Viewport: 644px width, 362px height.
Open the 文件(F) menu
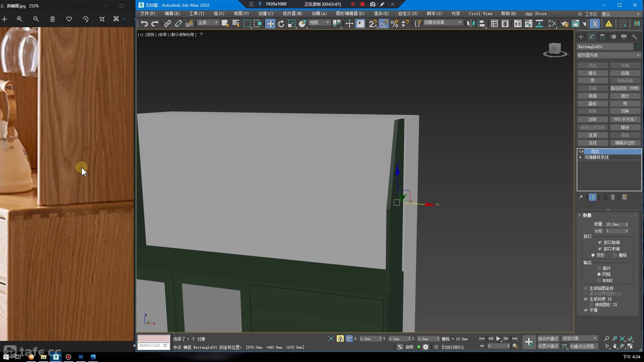point(148,14)
